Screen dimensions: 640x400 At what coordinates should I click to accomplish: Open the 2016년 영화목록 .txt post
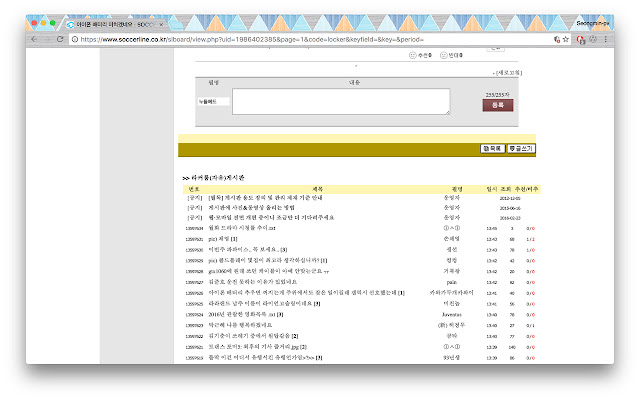pos(246,314)
